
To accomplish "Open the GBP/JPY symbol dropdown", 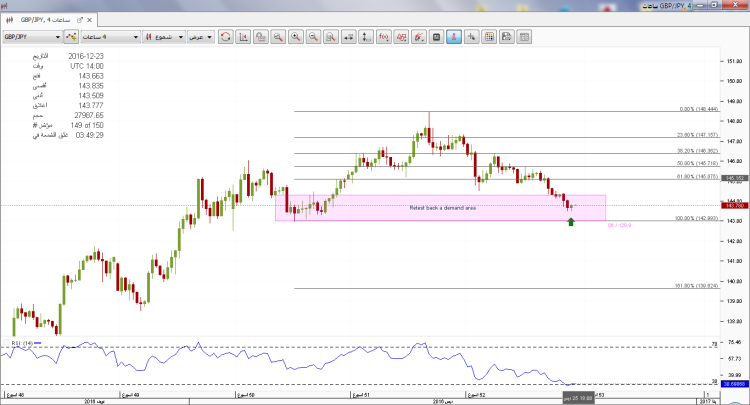I will point(33,37).
